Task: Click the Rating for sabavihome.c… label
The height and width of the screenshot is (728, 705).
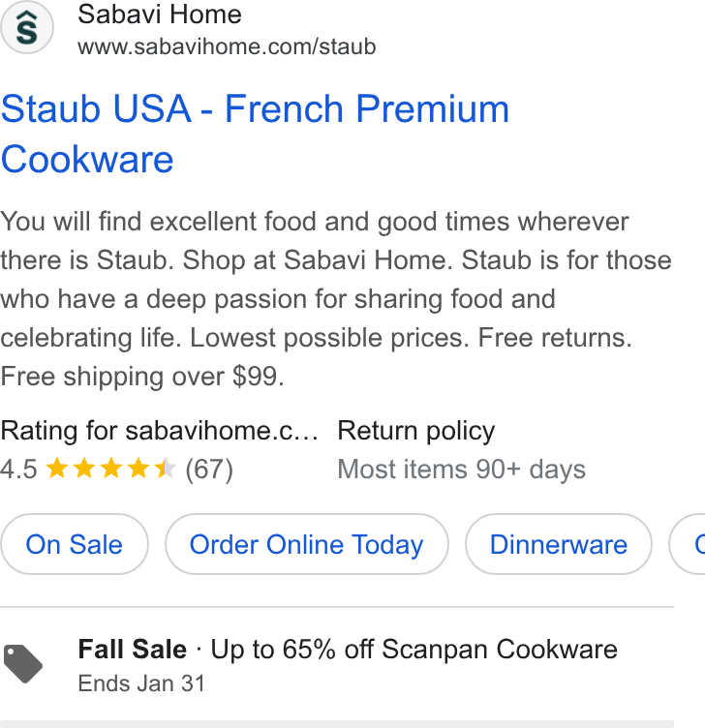Action: [159, 431]
